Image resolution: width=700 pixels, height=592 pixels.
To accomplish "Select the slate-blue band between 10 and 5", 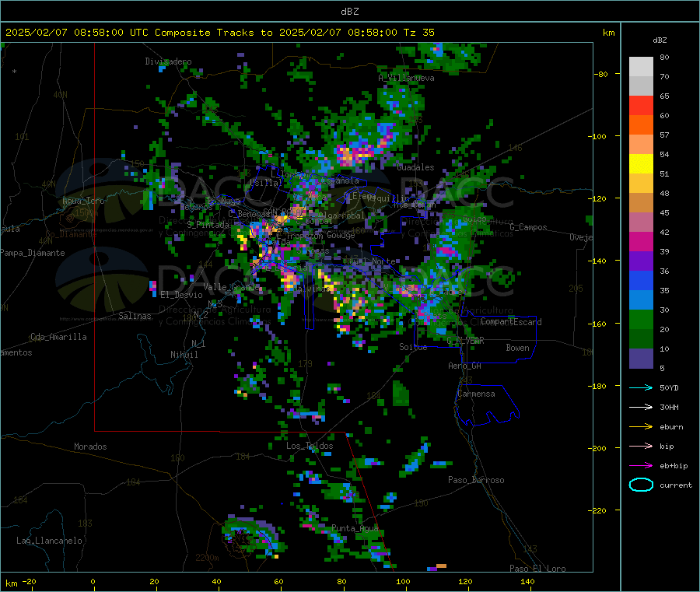I will coord(641,359).
